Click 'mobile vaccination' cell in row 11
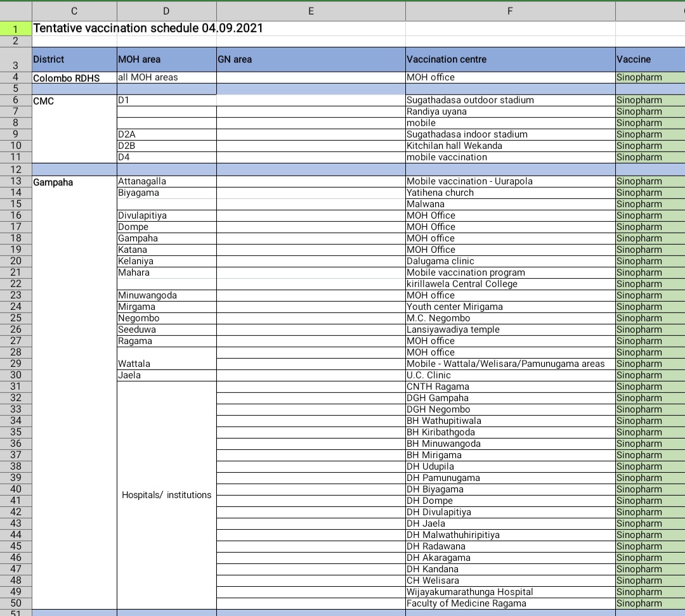Screen dimensions: 685x616 coord(510,157)
